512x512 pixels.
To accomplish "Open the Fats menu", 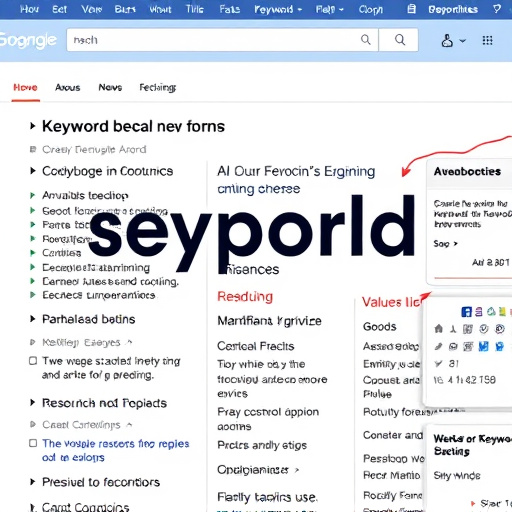I will tap(230, 9).
